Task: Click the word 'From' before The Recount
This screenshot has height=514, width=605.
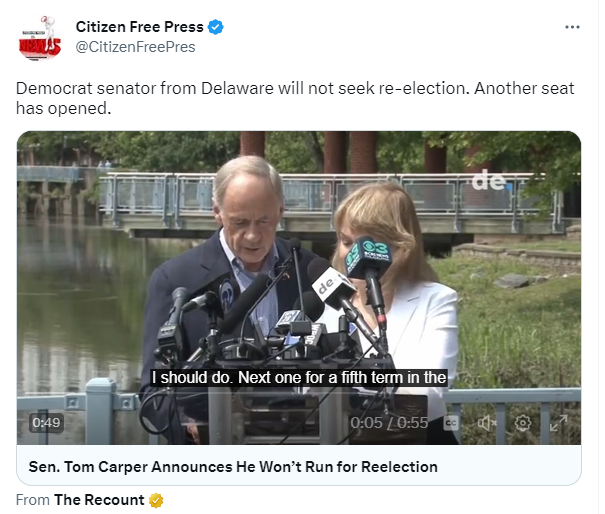Action: click(x=33, y=500)
